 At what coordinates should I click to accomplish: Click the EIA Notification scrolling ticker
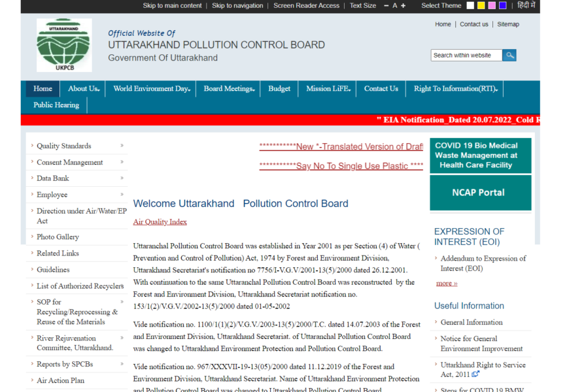point(458,120)
